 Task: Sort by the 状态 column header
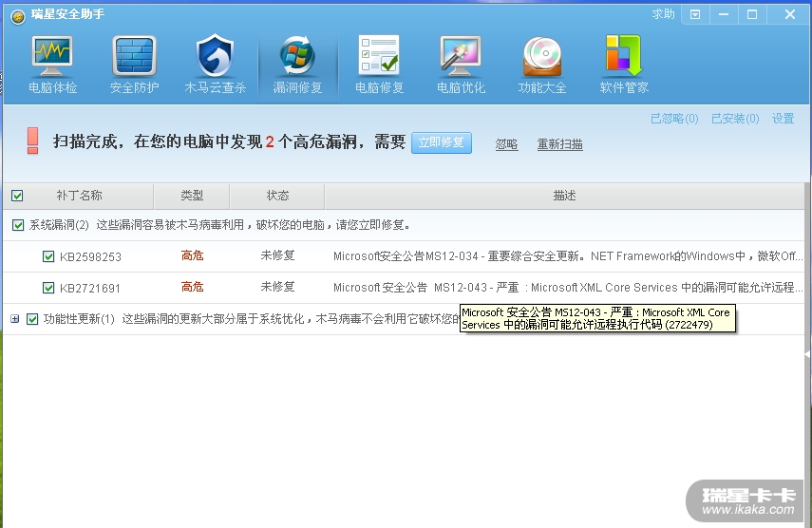pos(277,196)
